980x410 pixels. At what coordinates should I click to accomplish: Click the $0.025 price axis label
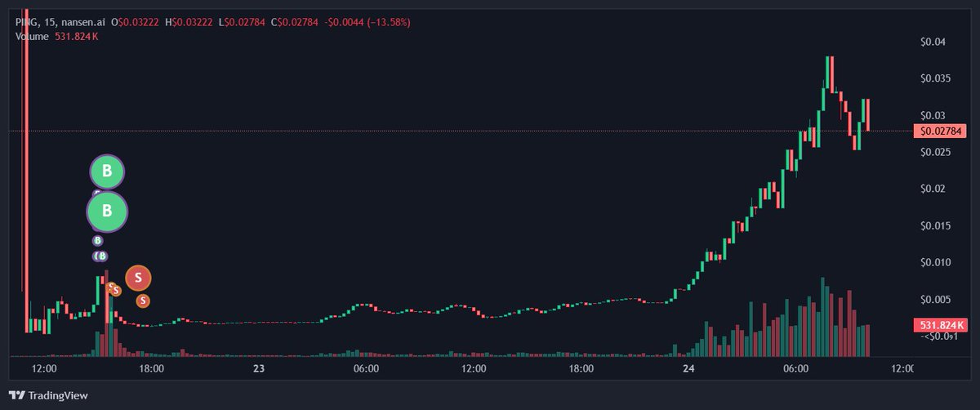click(x=937, y=152)
